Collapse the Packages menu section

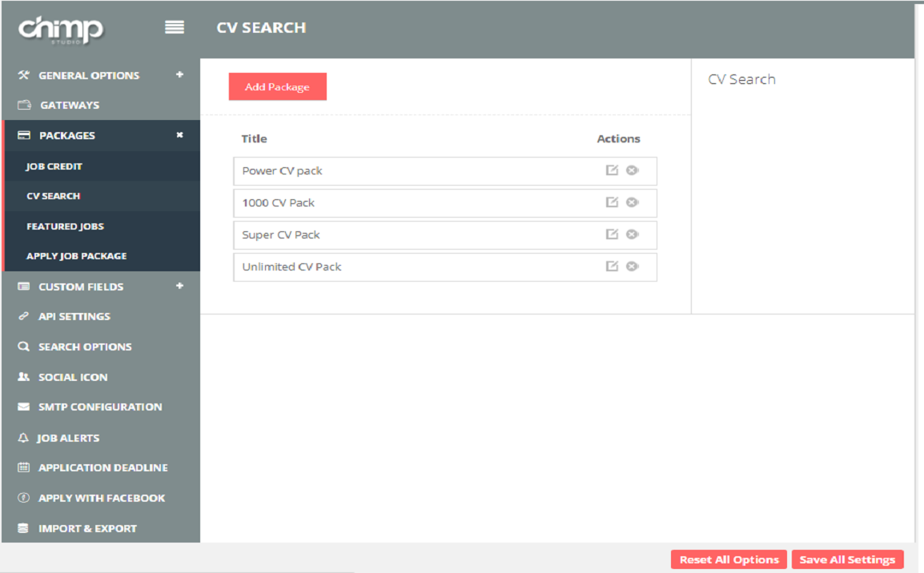coord(179,135)
